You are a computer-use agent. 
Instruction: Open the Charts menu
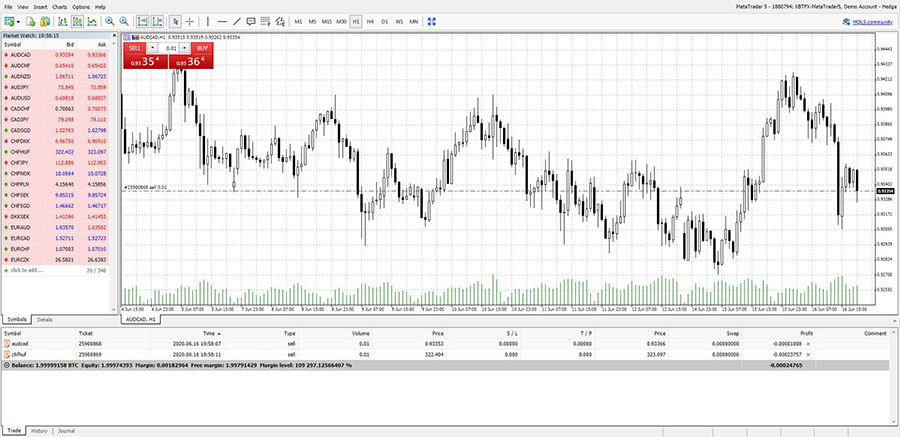tap(60, 7)
